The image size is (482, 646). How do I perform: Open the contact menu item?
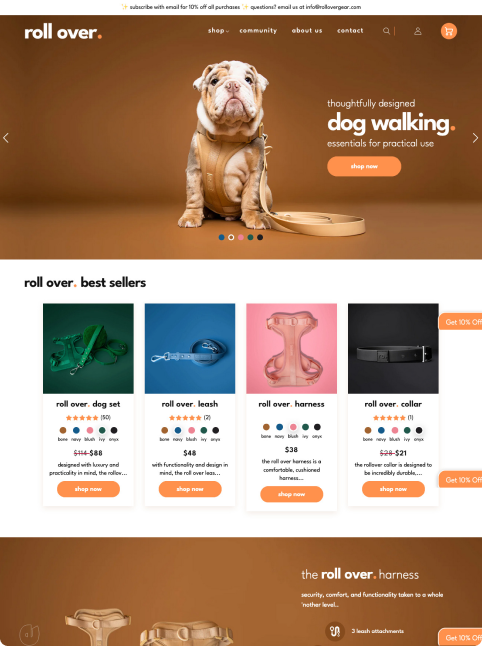[x=350, y=30]
